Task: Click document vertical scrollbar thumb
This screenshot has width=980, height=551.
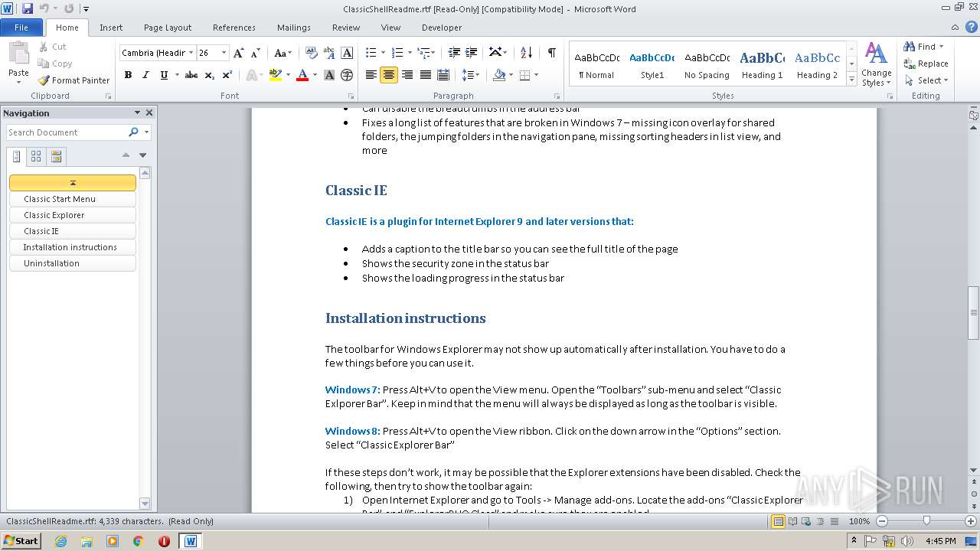Action: [973, 312]
